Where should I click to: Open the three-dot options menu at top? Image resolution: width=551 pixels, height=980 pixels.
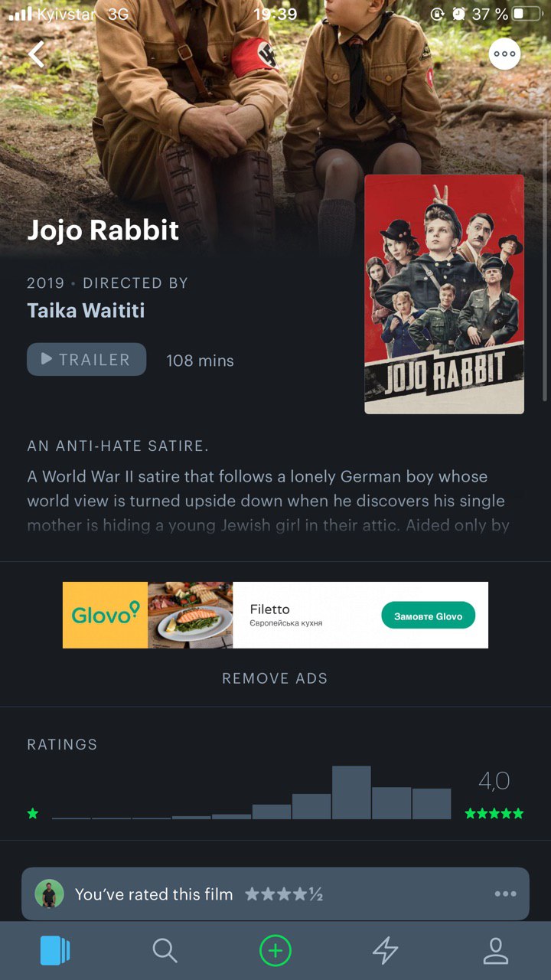pyautogui.click(x=505, y=54)
